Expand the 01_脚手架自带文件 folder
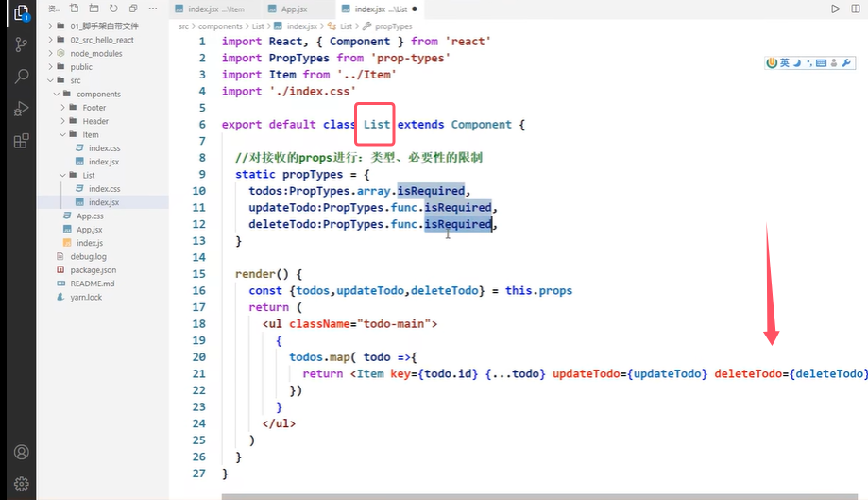The height and width of the screenshot is (500, 868). coord(104,26)
